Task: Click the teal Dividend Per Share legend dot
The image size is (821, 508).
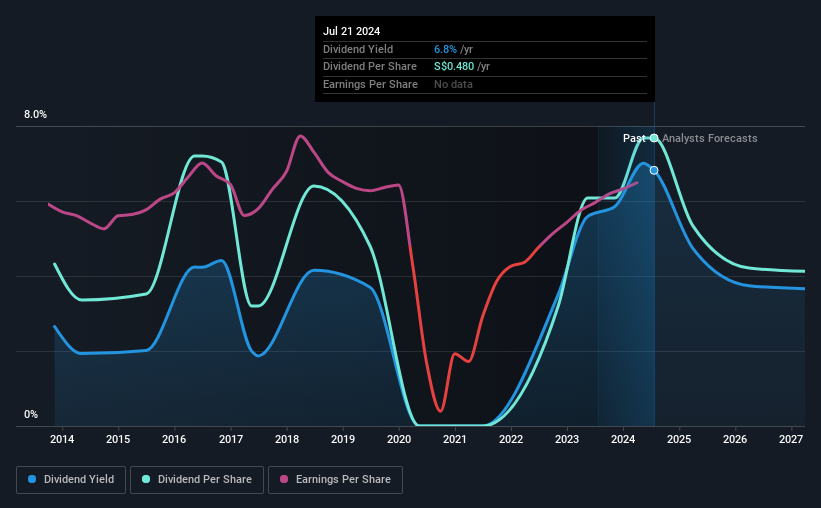Action: pyautogui.click(x=146, y=479)
